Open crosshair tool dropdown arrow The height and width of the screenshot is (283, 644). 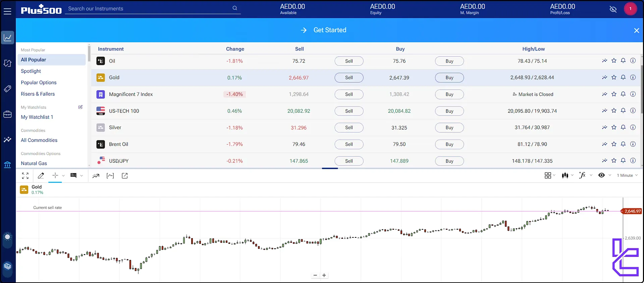pyautogui.click(x=63, y=175)
